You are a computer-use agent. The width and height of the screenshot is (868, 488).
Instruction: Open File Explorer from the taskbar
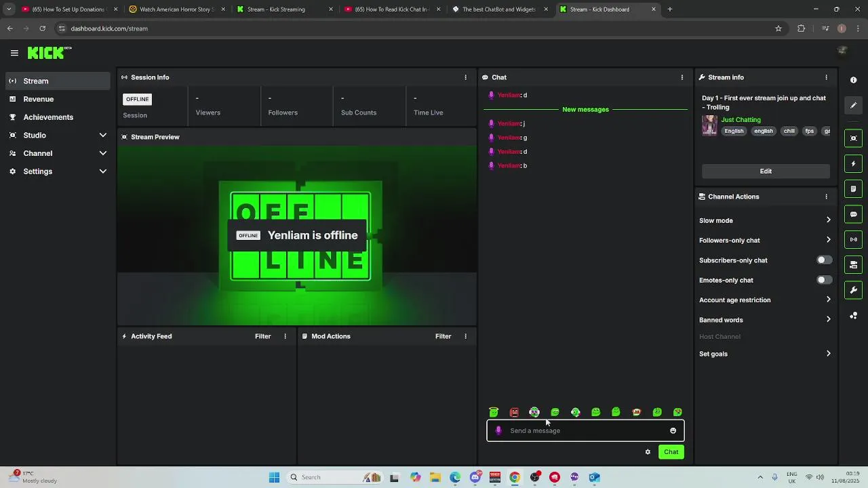point(435,477)
